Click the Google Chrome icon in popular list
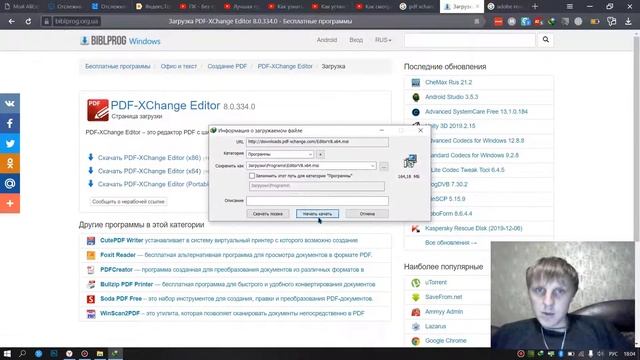Image resolution: width=640 pixels, height=360 pixels. click(416, 341)
